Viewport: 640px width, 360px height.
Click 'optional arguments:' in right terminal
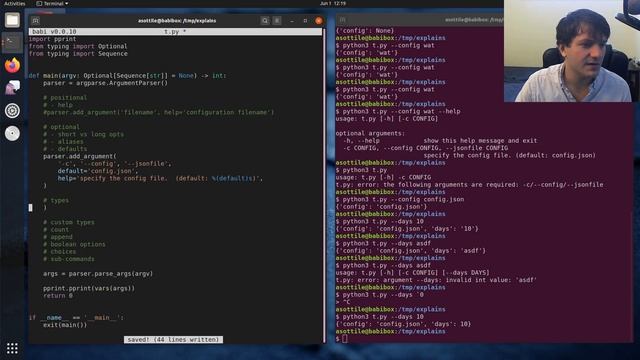370,133
